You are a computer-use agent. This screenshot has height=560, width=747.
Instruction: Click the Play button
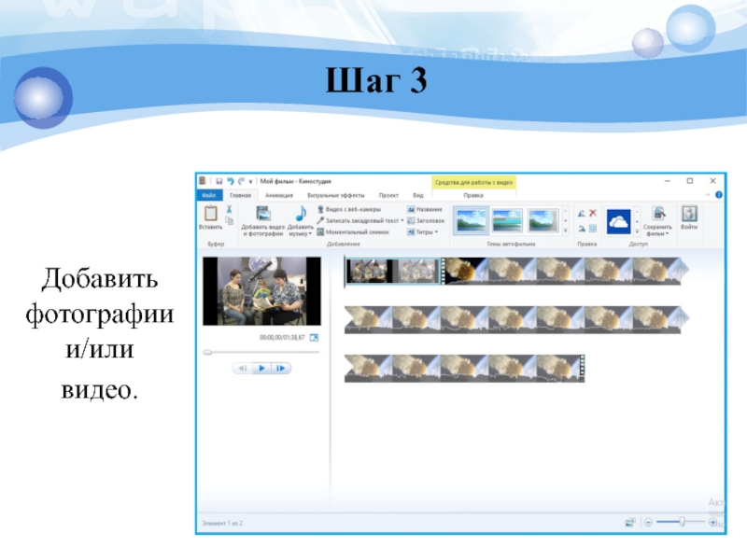(x=261, y=368)
